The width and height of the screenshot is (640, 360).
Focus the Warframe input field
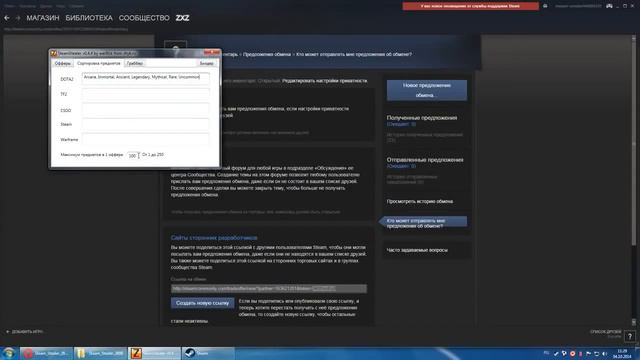(x=146, y=139)
